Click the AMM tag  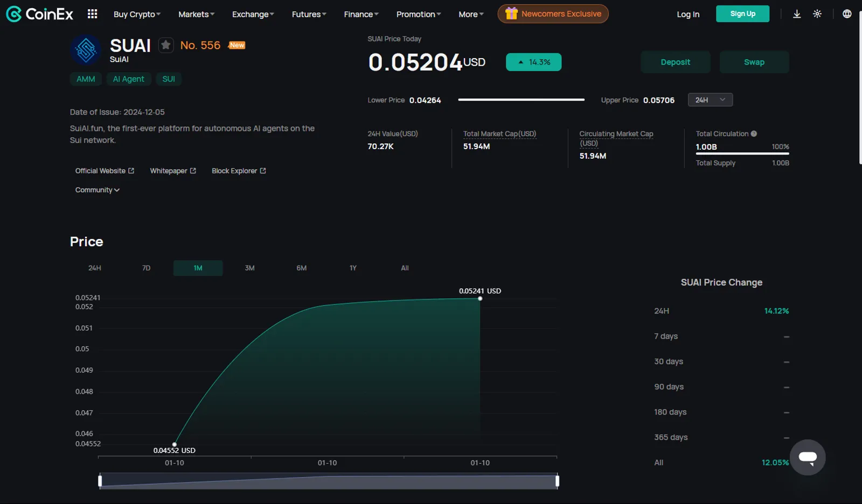(x=86, y=79)
